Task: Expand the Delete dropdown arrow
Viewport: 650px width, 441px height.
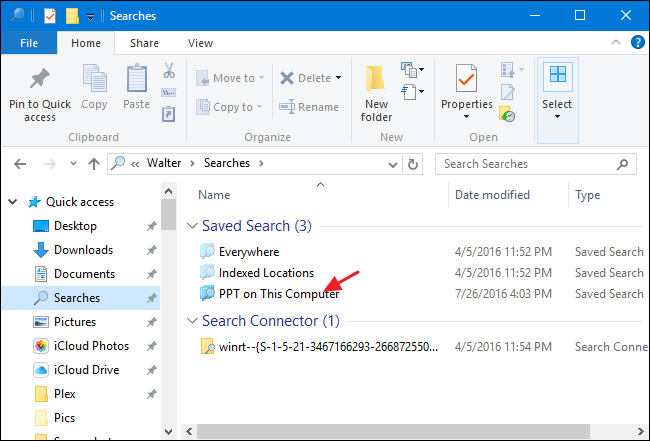Action: (339, 78)
